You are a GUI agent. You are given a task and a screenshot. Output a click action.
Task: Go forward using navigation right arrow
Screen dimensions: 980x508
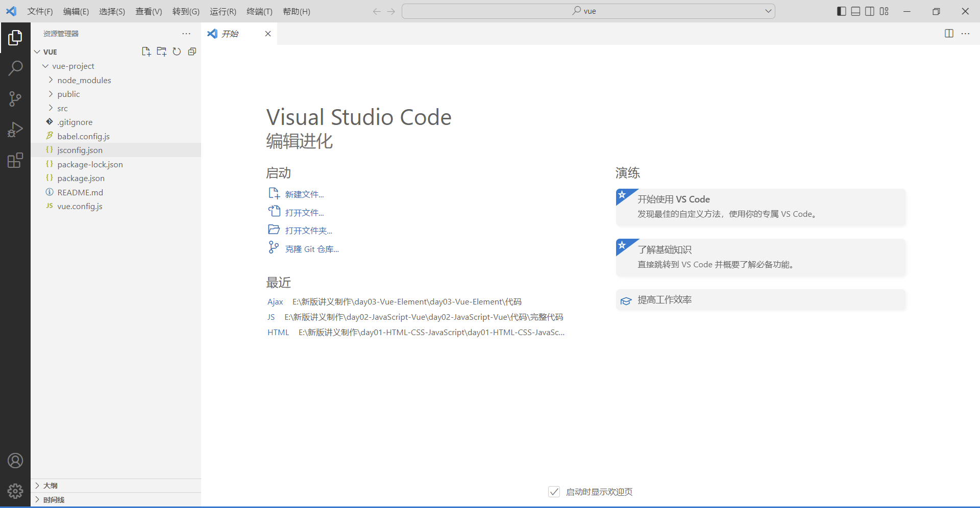click(x=391, y=11)
